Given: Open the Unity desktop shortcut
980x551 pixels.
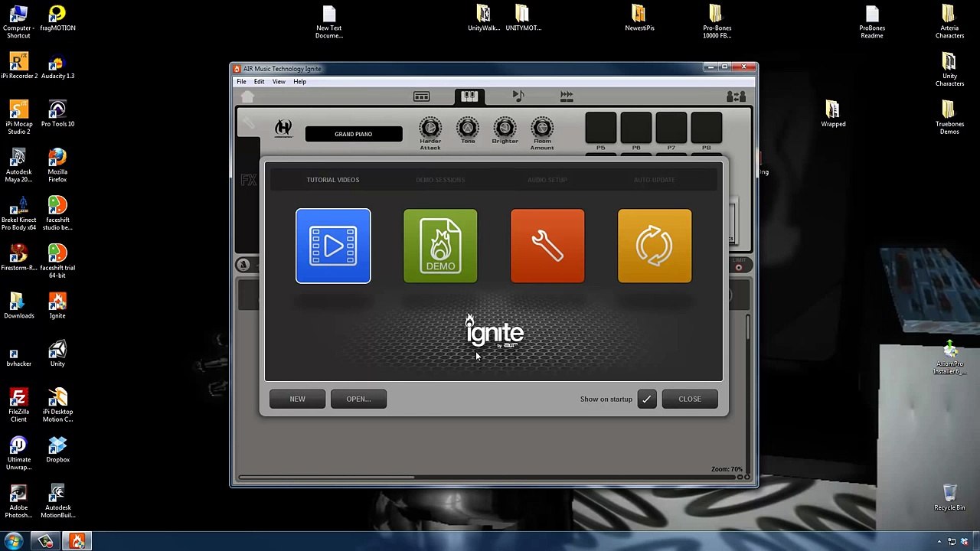Looking at the screenshot, I should [57, 354].
